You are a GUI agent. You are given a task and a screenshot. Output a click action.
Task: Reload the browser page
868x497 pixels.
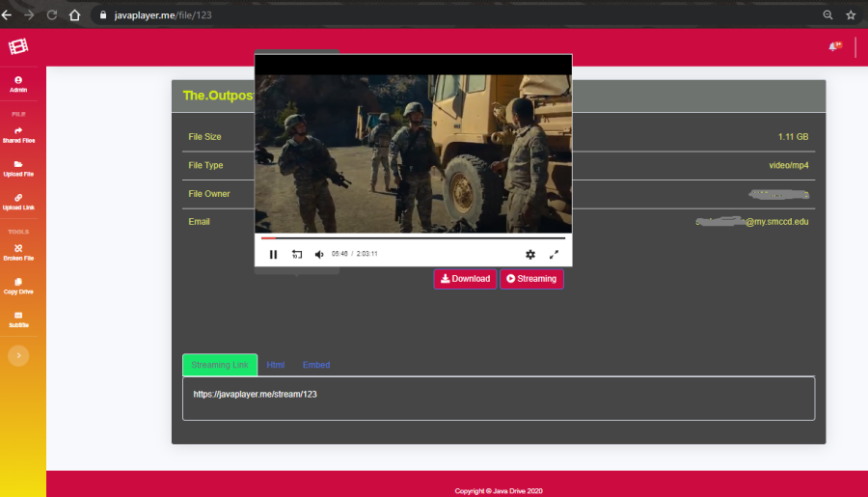click(51, 15)
